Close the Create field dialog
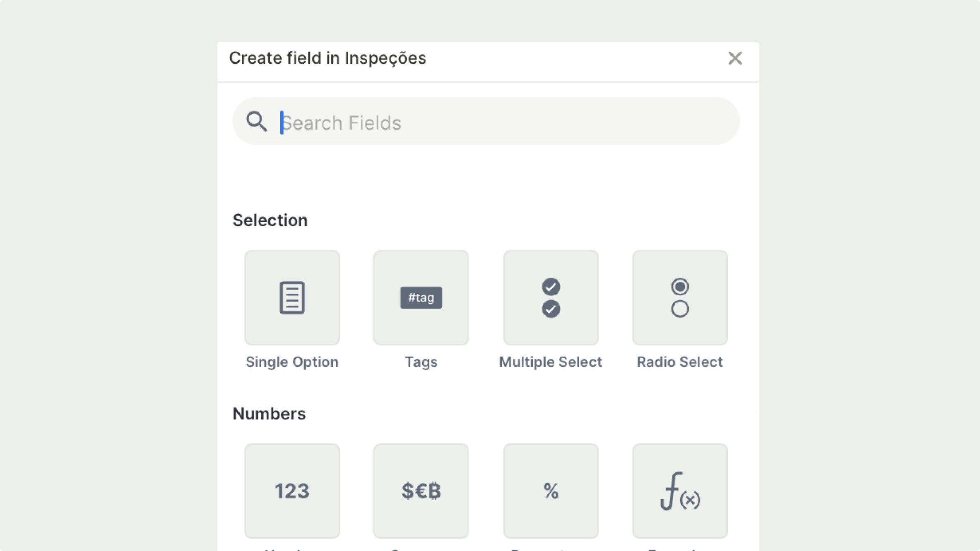This screenshot has height=551, width=980. (x=735, y=58)
